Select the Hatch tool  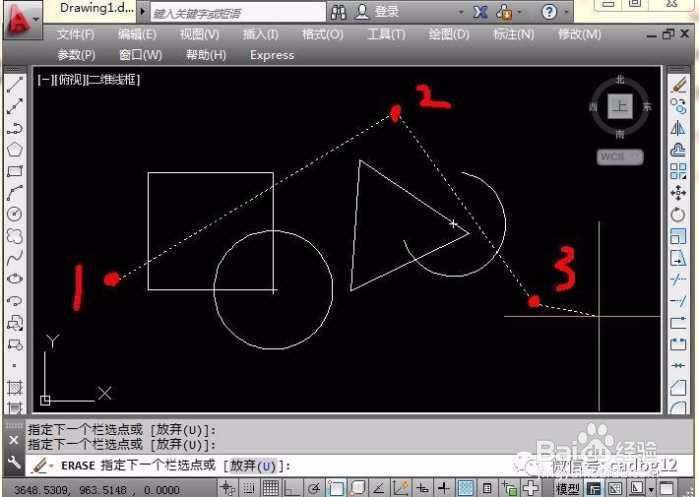(15, 387)
